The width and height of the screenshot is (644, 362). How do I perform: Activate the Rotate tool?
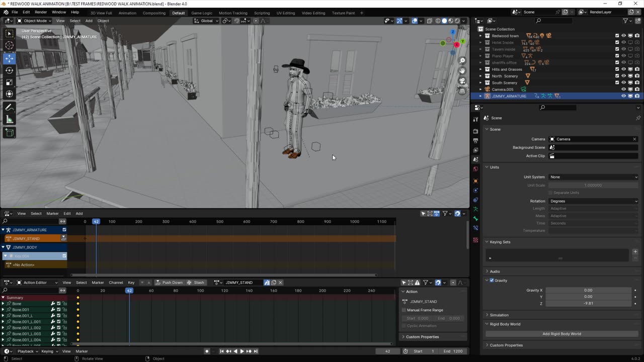(9, 70)
